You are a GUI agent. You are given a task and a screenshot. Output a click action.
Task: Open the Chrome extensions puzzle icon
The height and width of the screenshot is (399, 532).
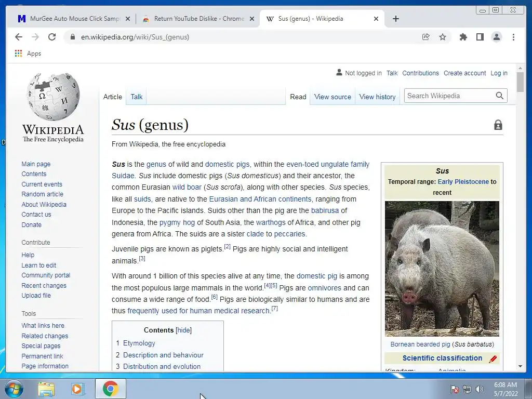[463, 37]
